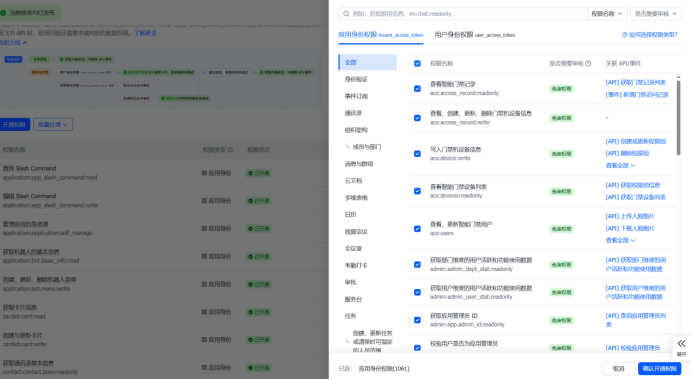Open the 了解更多 link in the background page
The image size is (692, 380).
[x=146, y=33]
